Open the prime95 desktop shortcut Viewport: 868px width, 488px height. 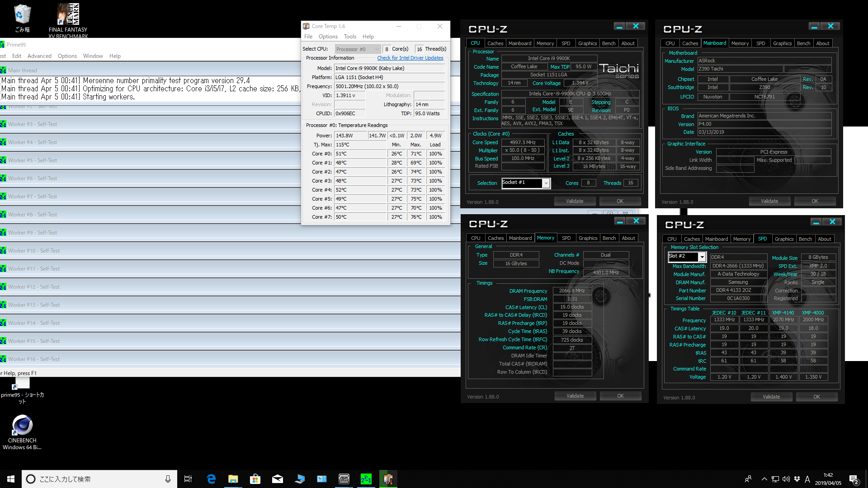22,390
